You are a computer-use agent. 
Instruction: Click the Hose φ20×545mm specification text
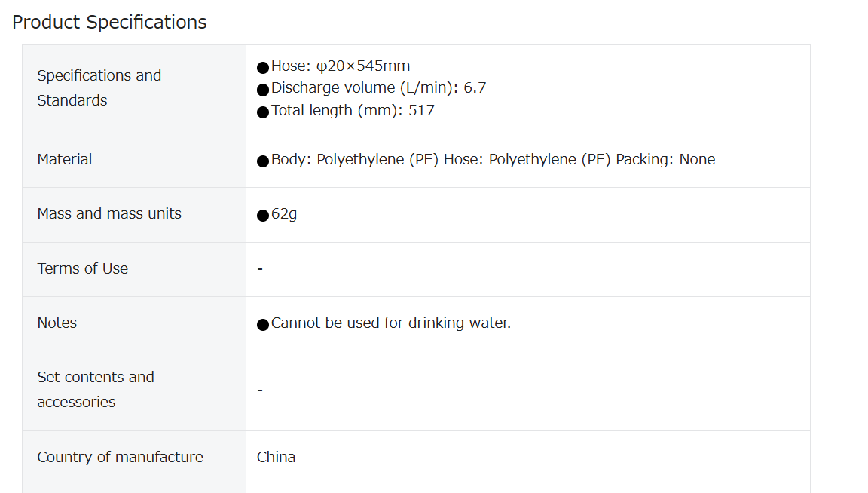click(x=341, y=66)
